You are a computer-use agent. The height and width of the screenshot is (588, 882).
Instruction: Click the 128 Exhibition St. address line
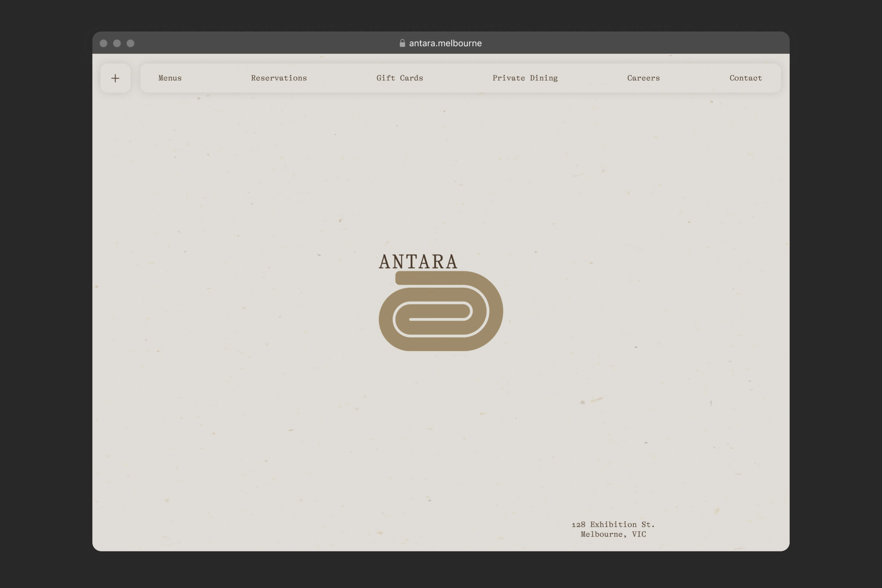tap(613, 524)
